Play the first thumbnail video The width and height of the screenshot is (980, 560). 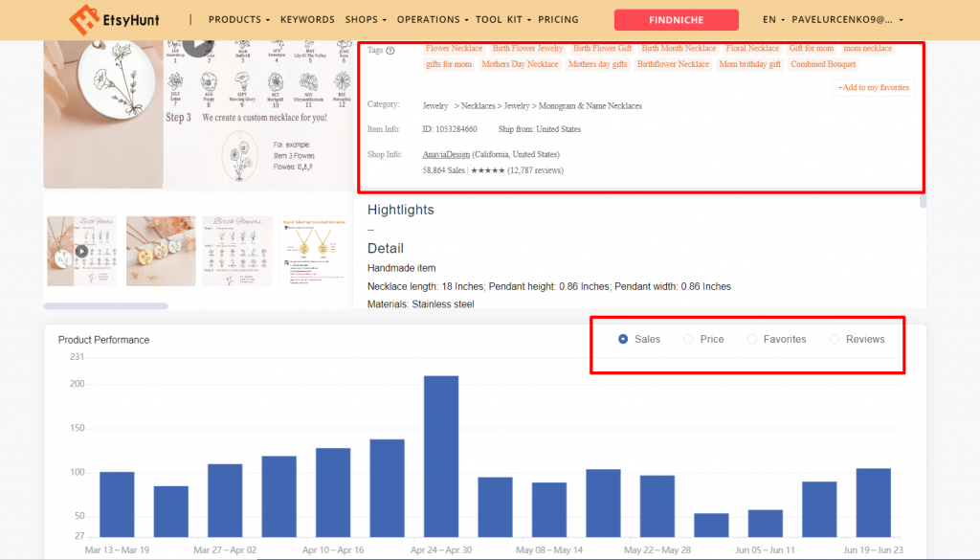click(x=81, y=252)
